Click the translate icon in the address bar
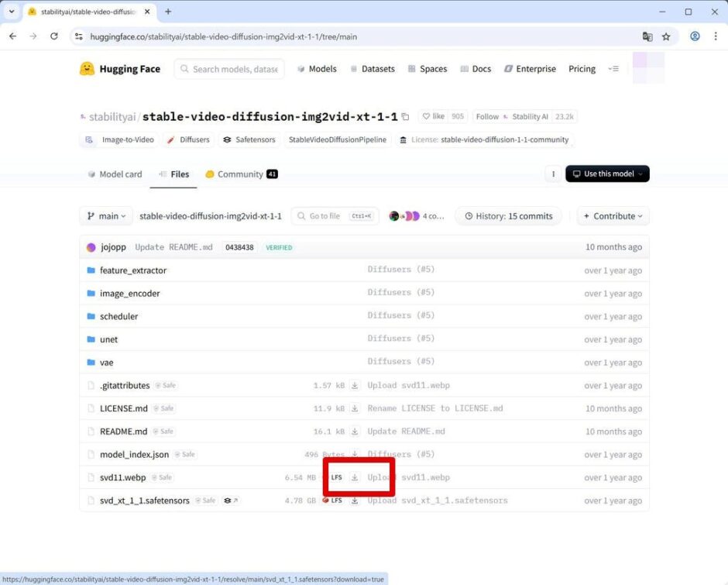This screenshot has width=728, height=585. [647, 36]
